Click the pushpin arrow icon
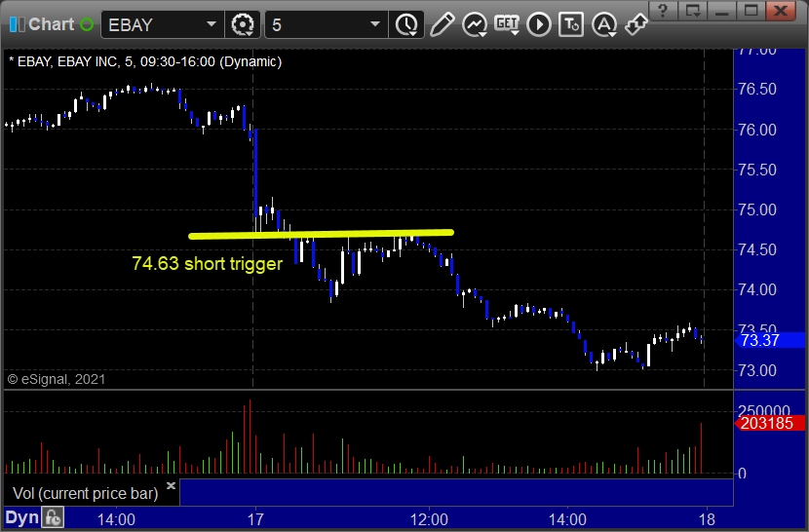 point(636,24)
